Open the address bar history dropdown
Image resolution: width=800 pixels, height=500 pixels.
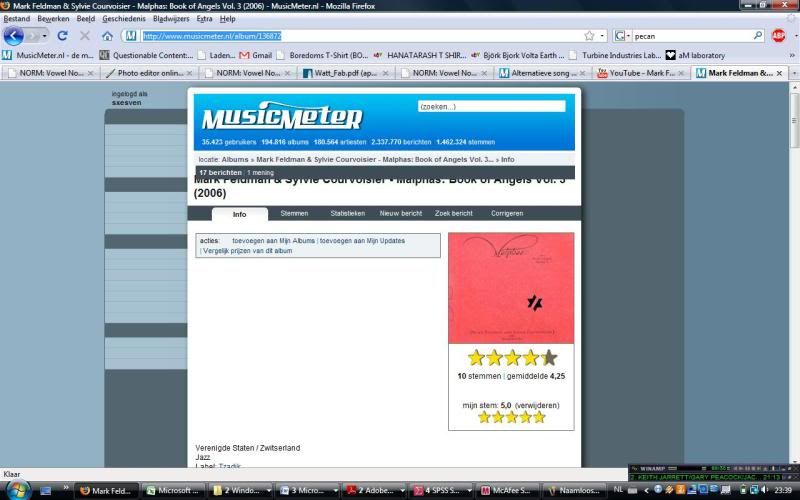coord(601,36)
